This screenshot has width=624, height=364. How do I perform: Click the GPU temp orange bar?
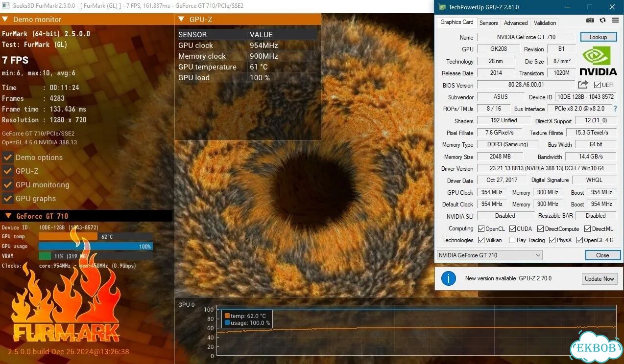tap(68, 236)
